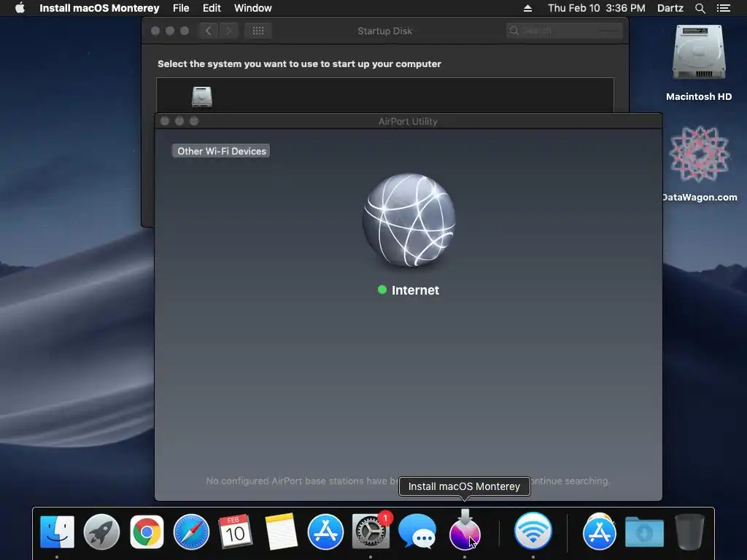Open AirPort Utility Wi-Fi icon in Dock

pyautogui.click(x=533, y=532)
